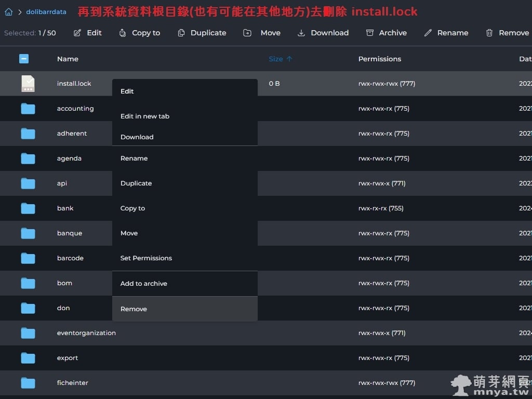Open the accounting folder
Image resolution: width=532 pixels, height=399 pixels.
pos(75,109)
